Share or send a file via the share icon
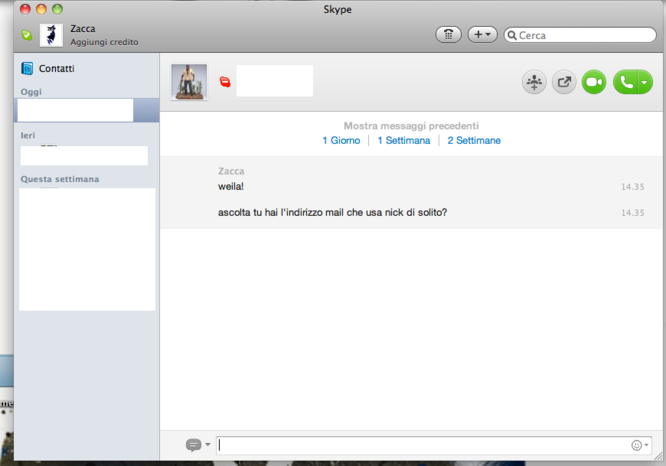 pos(564,82)
